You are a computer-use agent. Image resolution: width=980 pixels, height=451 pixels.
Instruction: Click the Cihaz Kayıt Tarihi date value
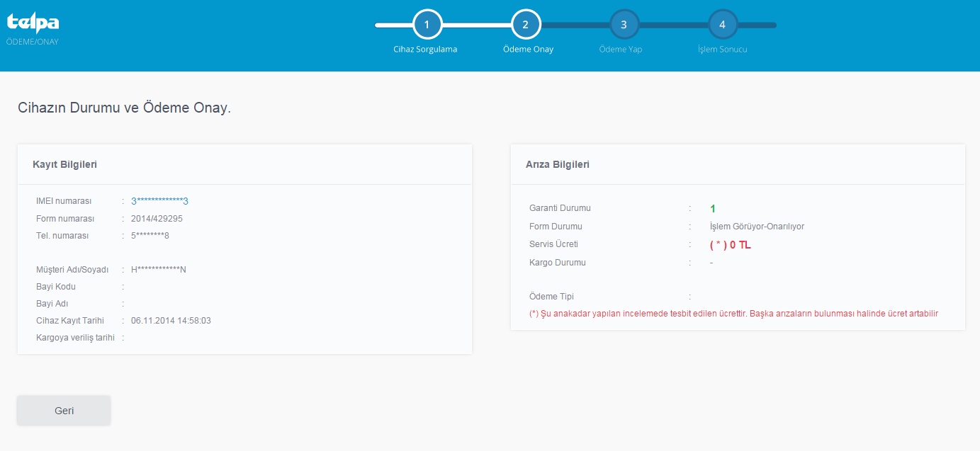pyautogui.click(x=171, y=321)
